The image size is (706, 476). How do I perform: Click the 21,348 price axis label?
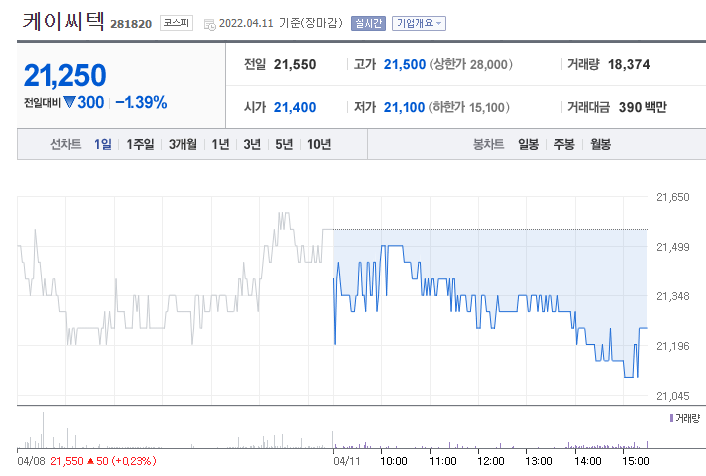click(x=673, y=296)
